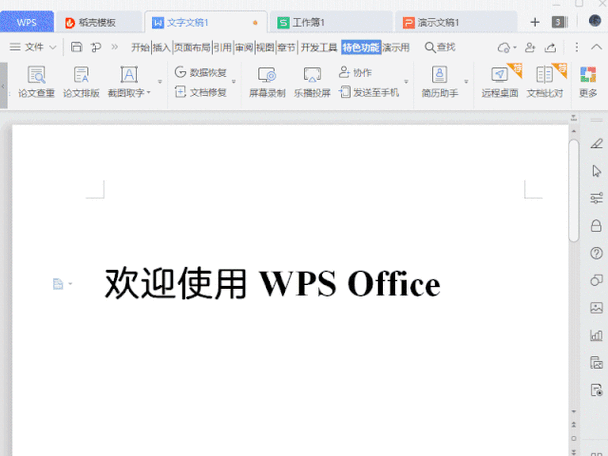Switch to the 审阅 ribbon tab
Screen dimensions: 608x456
click(244, 48)
